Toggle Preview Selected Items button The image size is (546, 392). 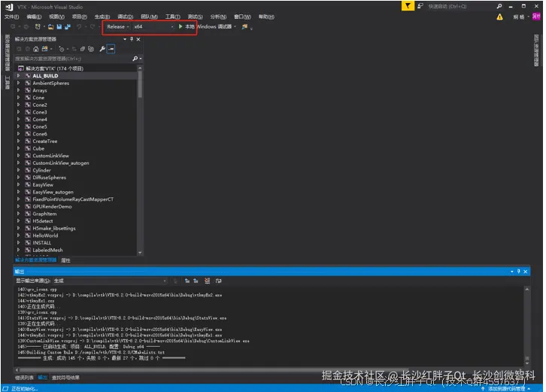point(111,49)
